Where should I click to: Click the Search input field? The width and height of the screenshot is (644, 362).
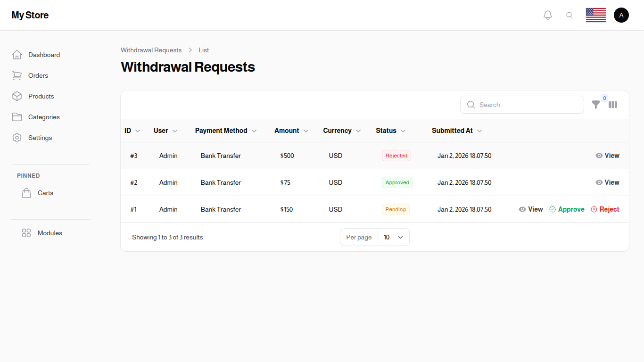pyautogui.click(x=522, y=105)
